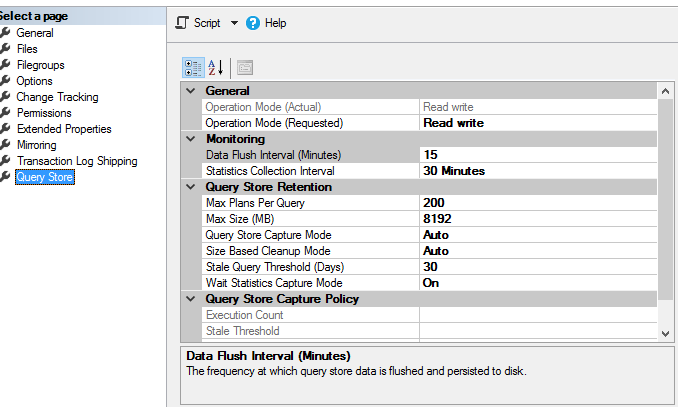The height and width of the screenshot is (408, 678).
Task: Collapse the Query Store Retention section
Action: [x=191, y=187]
